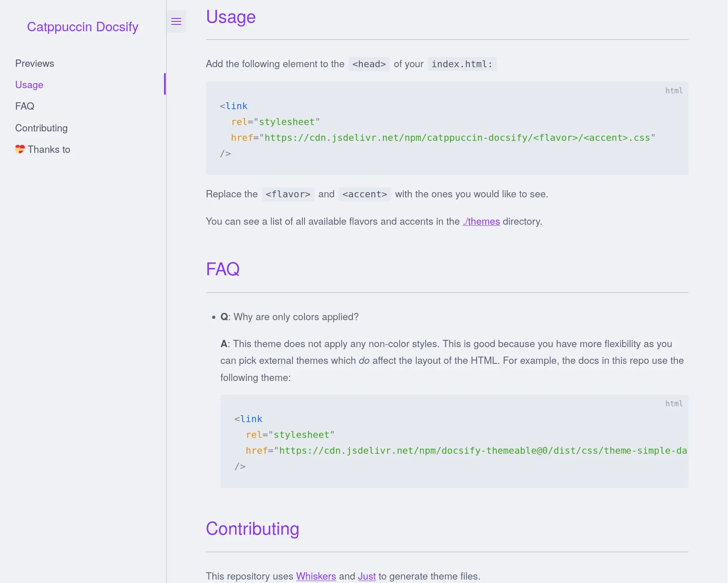
Task: Open Contributing in the sidebar
Action: [x=42, y=128]
